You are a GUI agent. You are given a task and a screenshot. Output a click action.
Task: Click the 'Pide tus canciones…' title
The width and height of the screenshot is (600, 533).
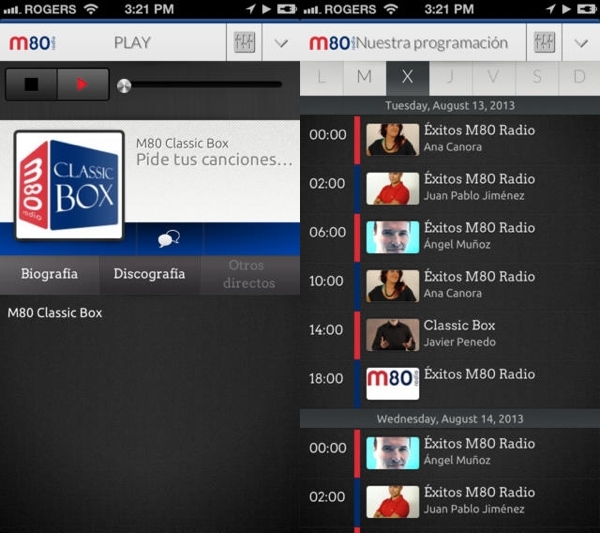pyautogui.click(x=214, y=160)
